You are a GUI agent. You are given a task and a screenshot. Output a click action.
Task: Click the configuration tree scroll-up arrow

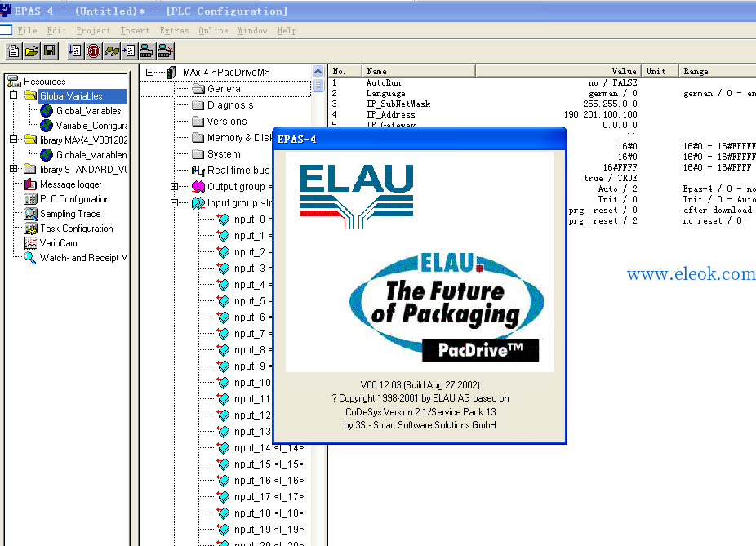click(x=318, y=71)
